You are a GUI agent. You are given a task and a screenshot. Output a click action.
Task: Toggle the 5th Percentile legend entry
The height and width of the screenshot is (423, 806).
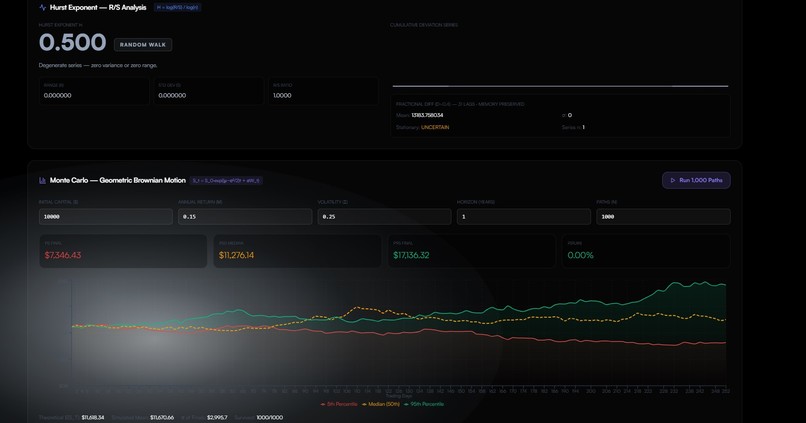pos(339,404)
